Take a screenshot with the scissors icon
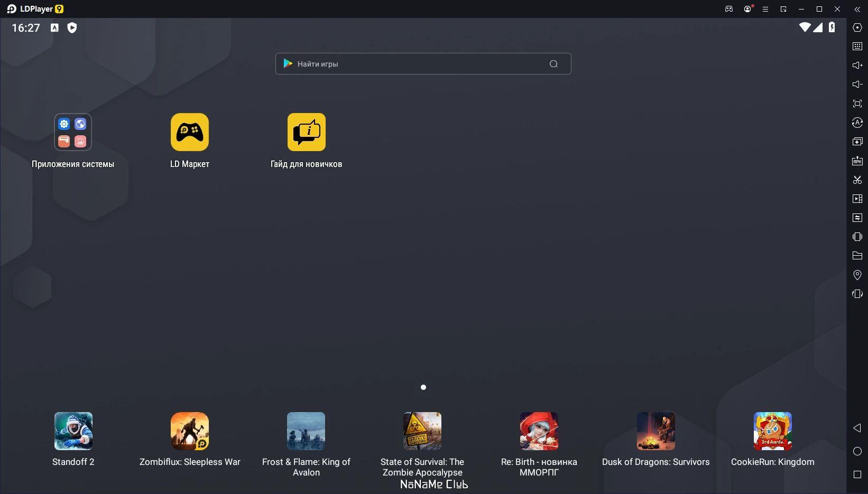 [x=857, y=180]
